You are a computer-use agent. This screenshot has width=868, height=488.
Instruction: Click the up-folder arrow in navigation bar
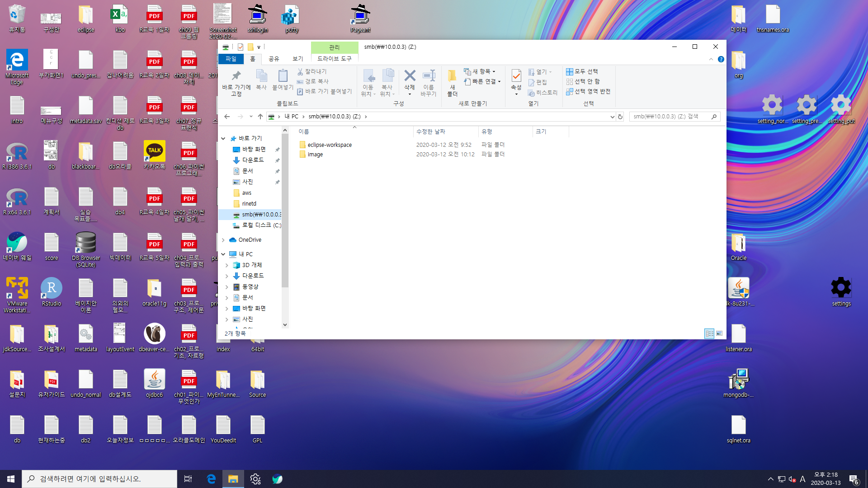(260, 117)
